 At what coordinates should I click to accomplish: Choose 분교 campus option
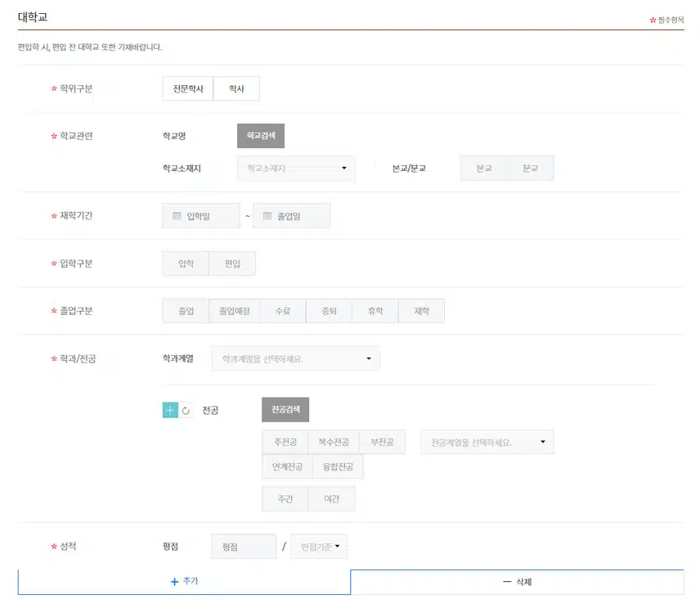531,168
